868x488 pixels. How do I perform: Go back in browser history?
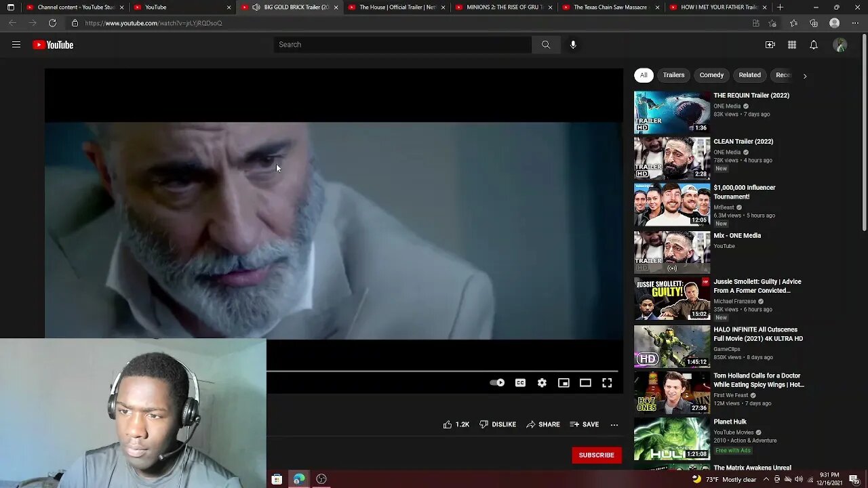click(12, 23)
